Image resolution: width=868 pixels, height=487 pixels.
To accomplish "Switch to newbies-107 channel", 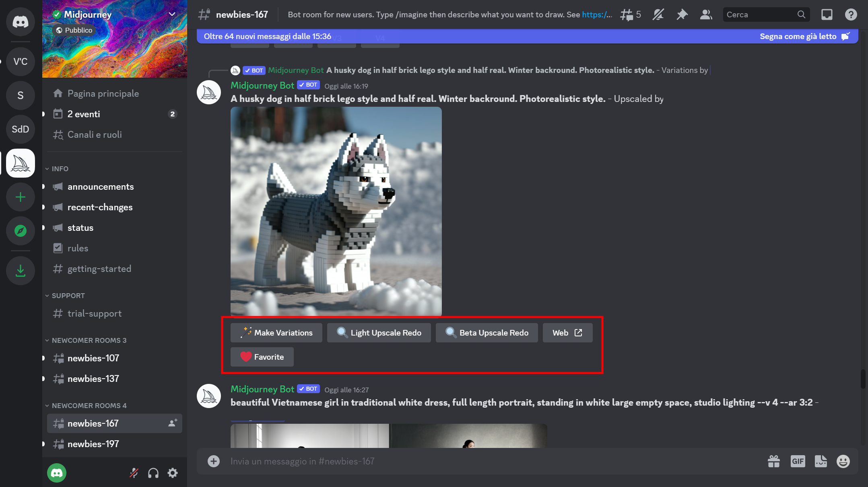I will [93, 358].
